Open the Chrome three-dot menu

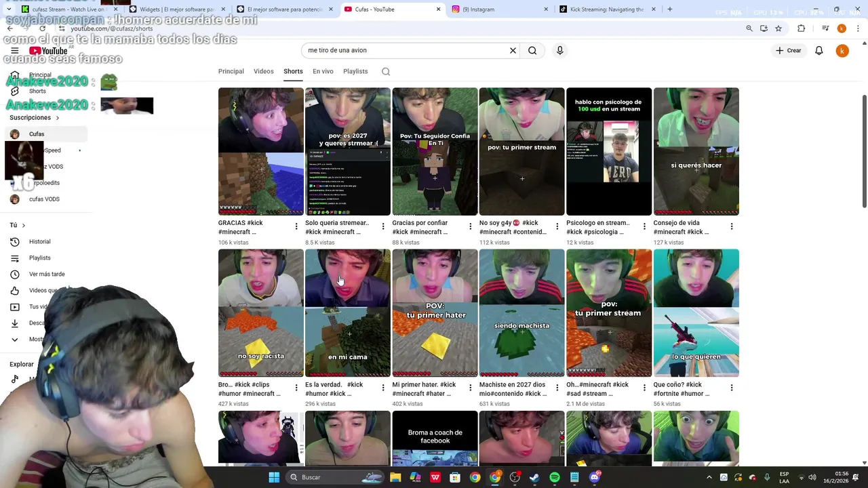pyautogui.click(x=859, y=28)
